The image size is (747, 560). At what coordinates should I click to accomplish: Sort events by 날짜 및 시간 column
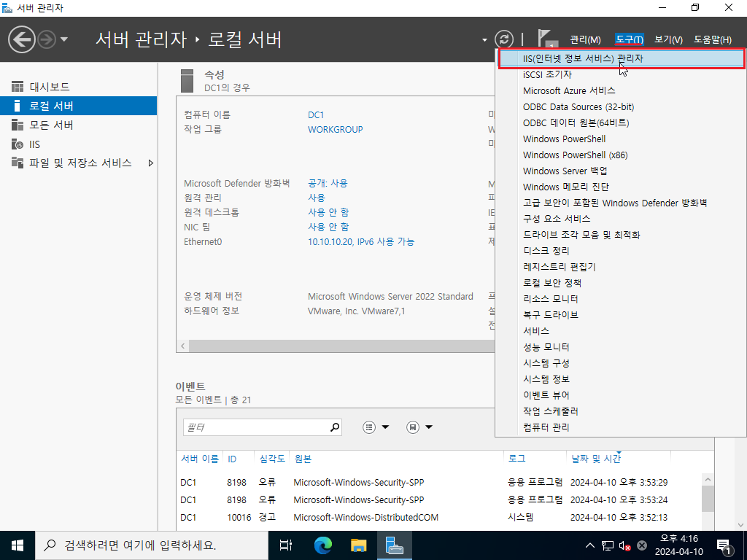[596, 459]
